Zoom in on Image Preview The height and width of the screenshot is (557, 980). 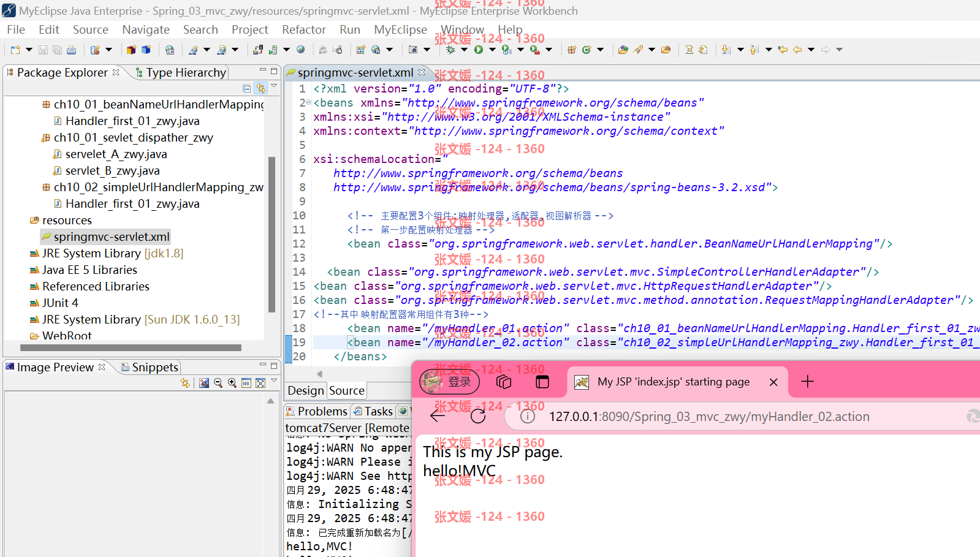coord(232,383)
